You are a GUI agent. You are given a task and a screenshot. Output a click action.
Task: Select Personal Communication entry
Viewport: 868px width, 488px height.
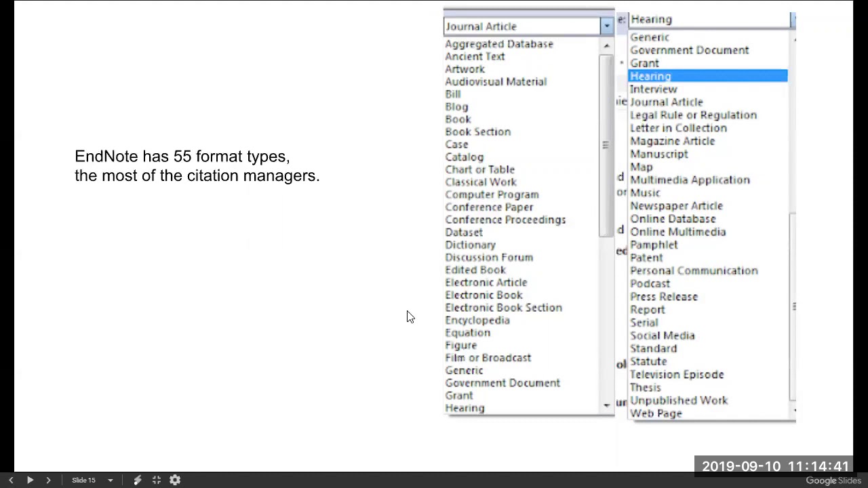[x=694, y=270]
